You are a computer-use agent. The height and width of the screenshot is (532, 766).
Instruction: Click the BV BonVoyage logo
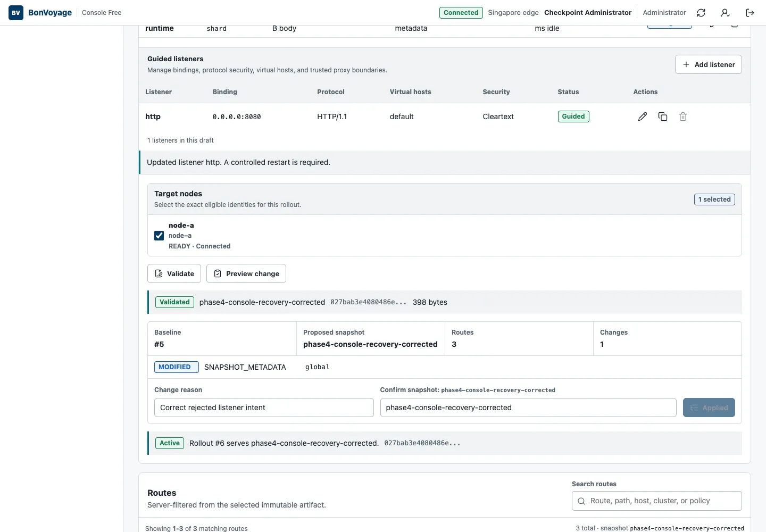[40, 12]
